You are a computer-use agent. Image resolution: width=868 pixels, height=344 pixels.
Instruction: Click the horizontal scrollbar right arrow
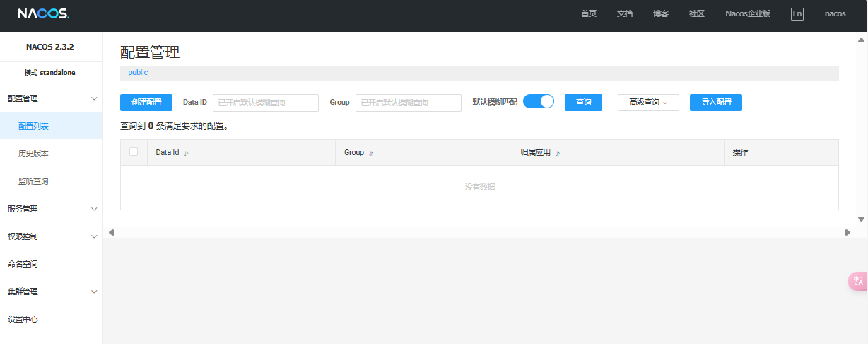pos(848,232)
